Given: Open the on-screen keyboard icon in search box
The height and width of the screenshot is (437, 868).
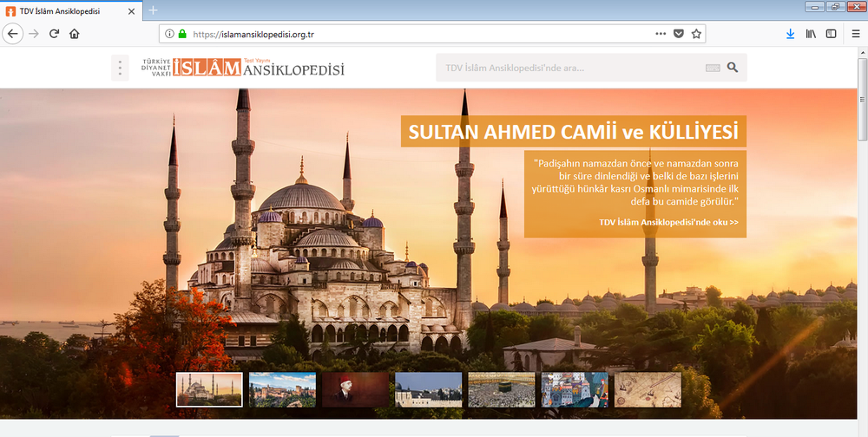Looking at the screenshot, I should point(713,68).
